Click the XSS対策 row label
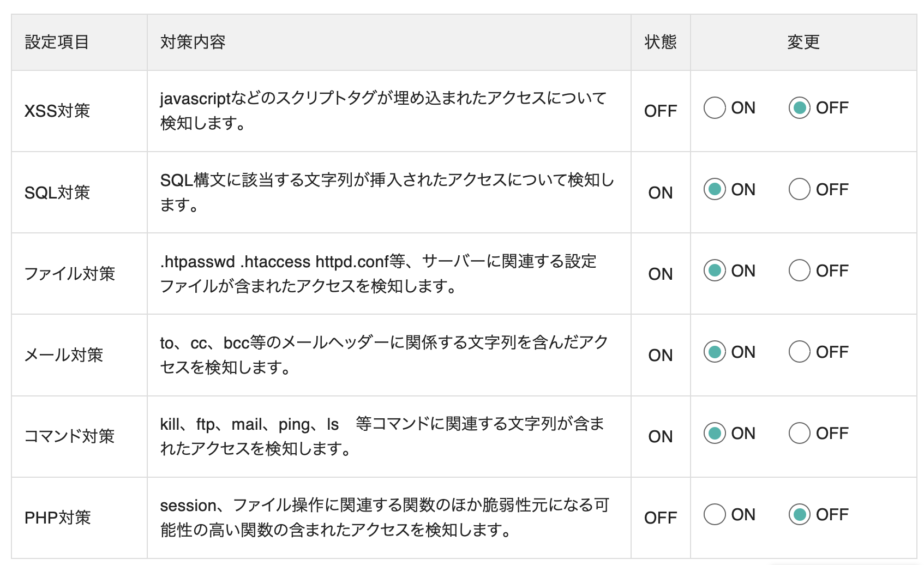This screenshot has width=924, height=565. tap(57, 111)
